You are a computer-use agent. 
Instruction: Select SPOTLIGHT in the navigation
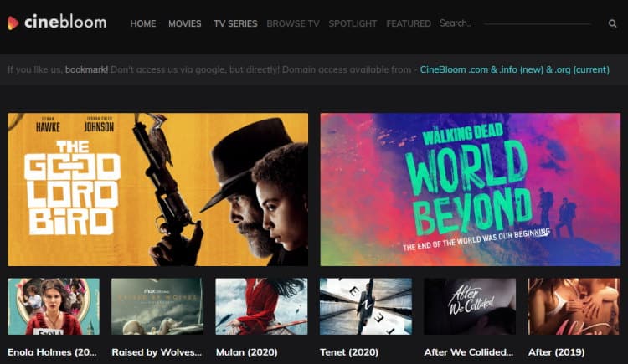(353, 23)
